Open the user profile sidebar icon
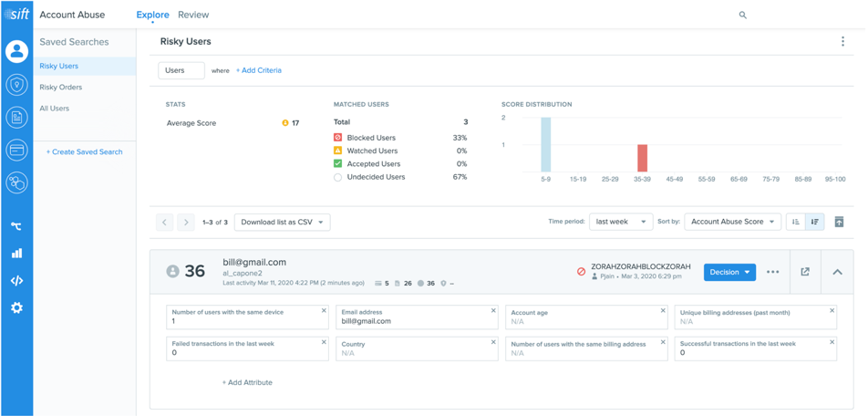The image size is (868, 416). (16, 51)
